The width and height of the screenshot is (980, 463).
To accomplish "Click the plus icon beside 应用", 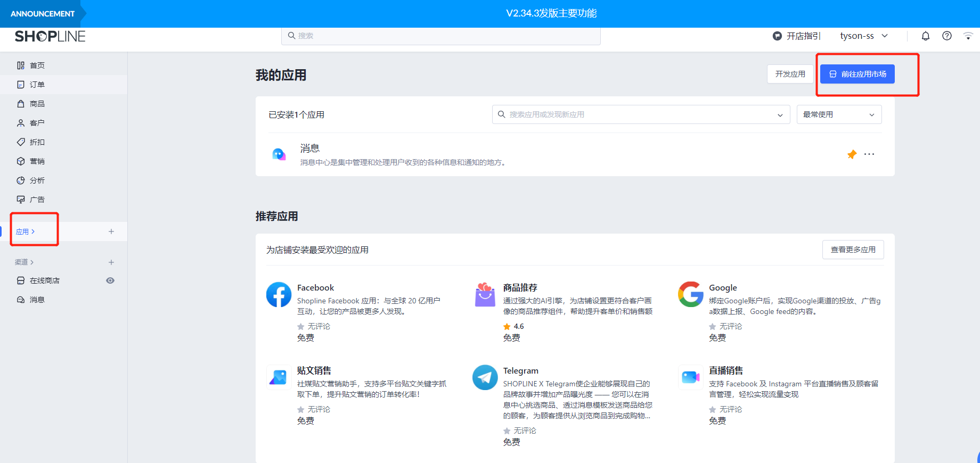I will pos(111,231).
